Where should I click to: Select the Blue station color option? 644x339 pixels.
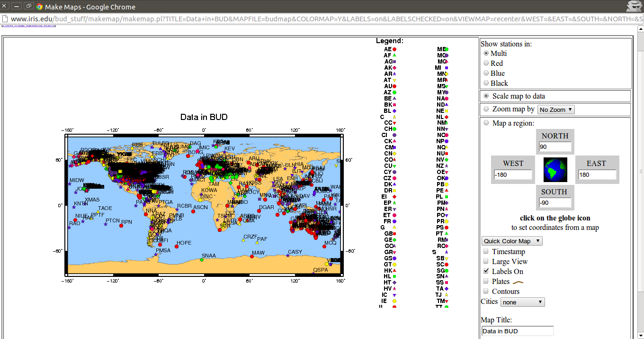[x=486, y=73]
